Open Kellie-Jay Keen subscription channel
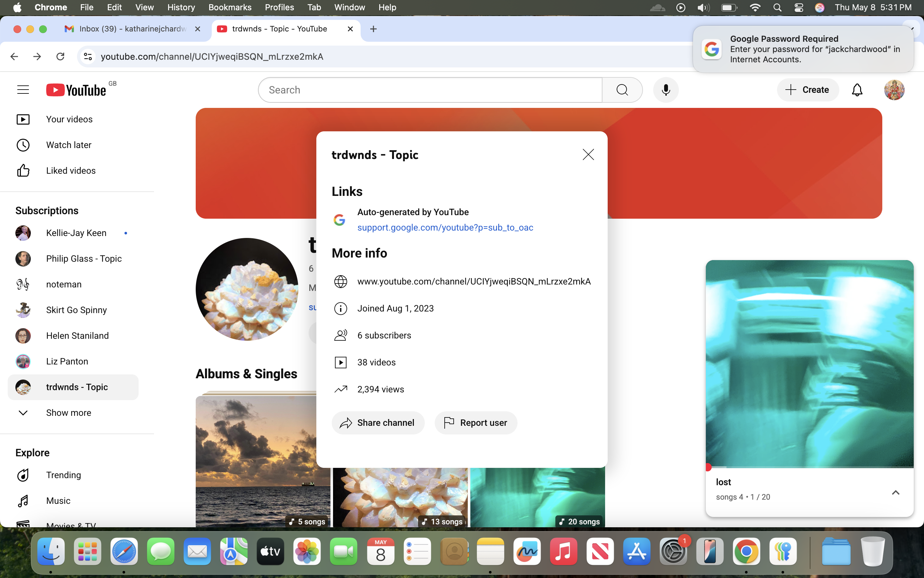Viewport: 924px width, 578px height. [x=73, y=233]
